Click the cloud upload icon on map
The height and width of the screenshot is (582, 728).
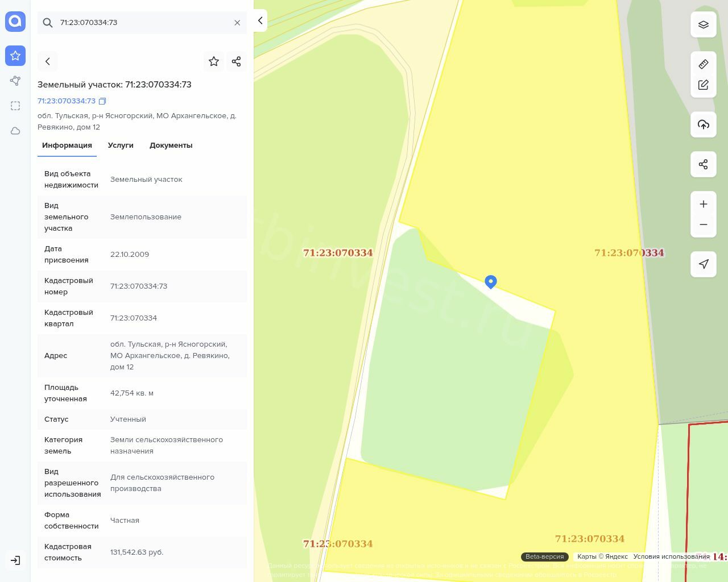tap(703, 124)
